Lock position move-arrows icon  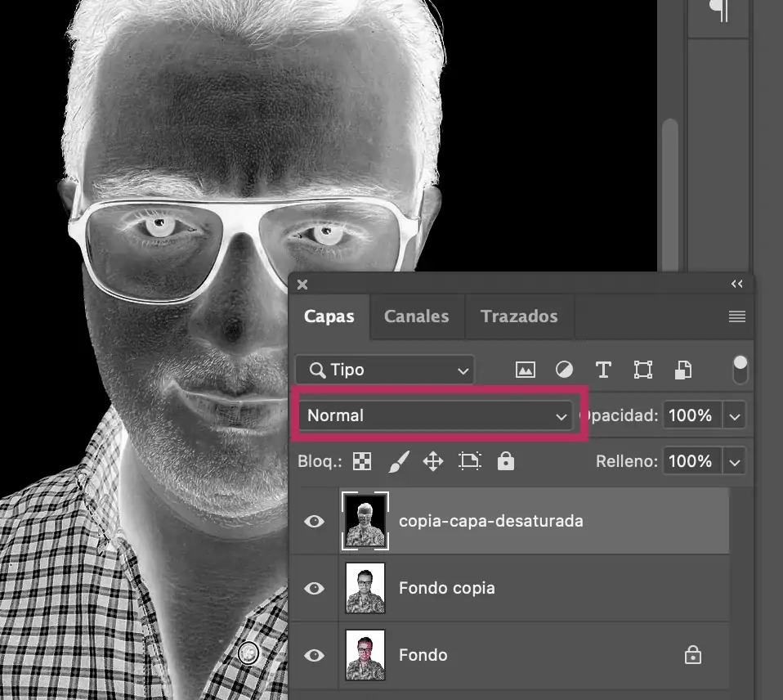[x=433, y=461]
